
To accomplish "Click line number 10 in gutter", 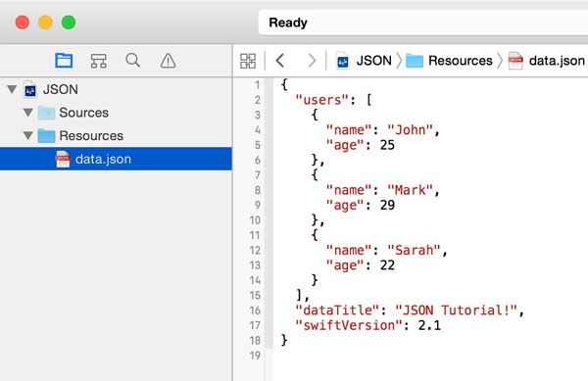I will (255, 220).
